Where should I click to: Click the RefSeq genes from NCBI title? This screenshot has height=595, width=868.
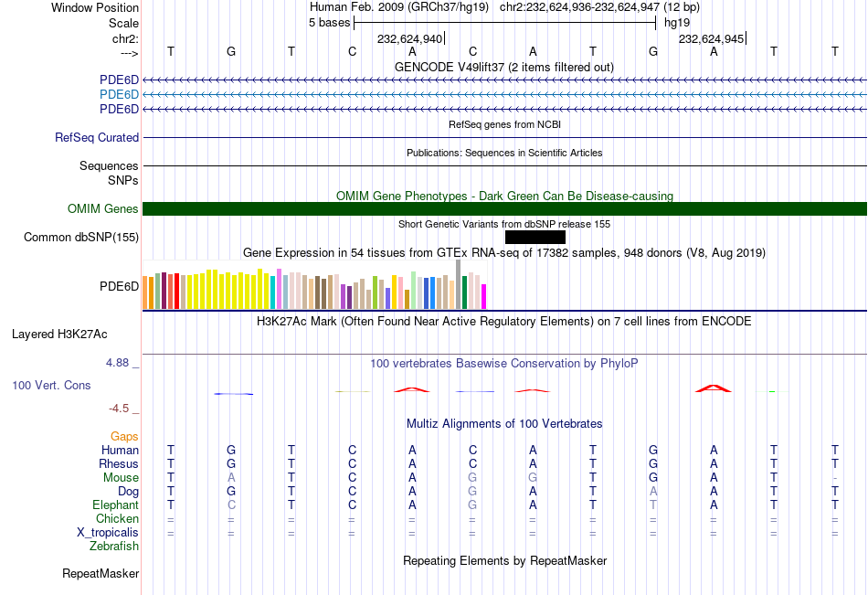[505, 124]
